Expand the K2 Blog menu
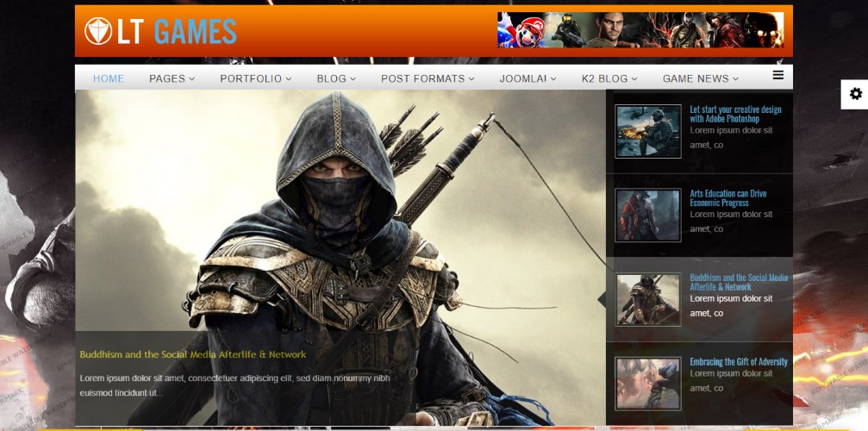868x431 pixels. [609, 78]
